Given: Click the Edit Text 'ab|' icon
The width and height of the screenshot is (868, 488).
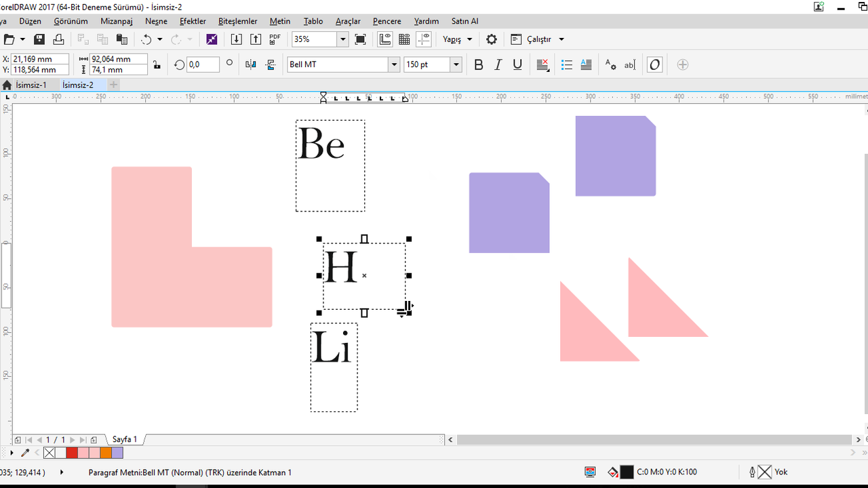Looking at the screenshot, I should coord(629,65).
